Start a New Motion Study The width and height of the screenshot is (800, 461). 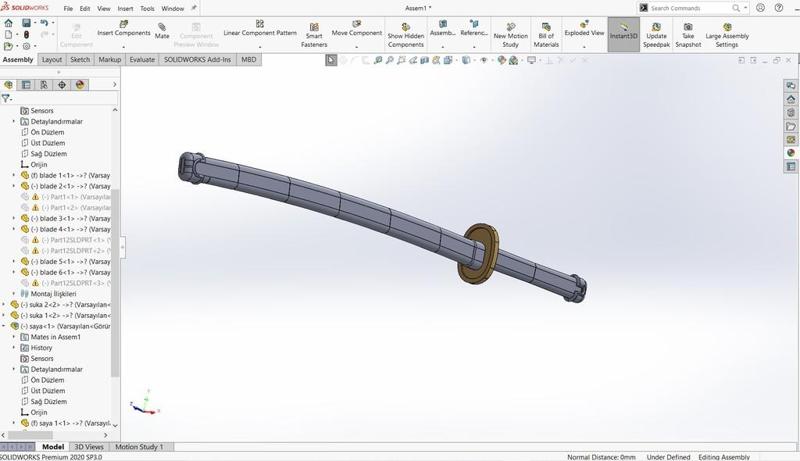[510, 35]
